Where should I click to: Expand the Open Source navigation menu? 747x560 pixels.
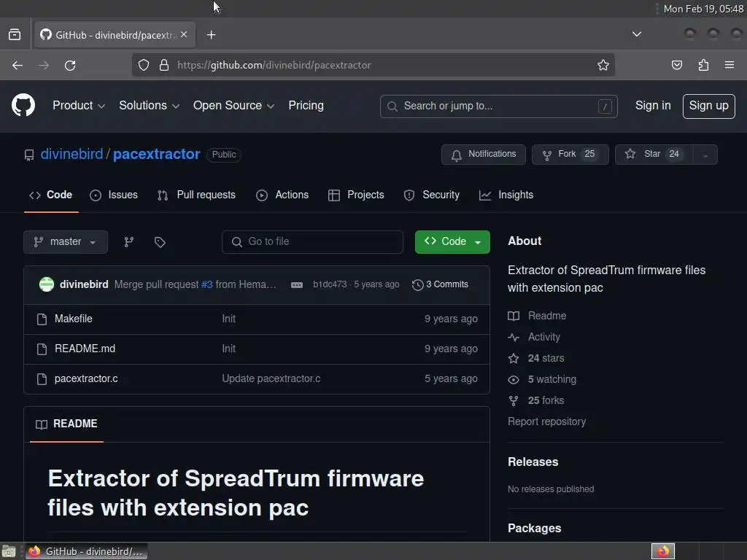tap(233, 106)
